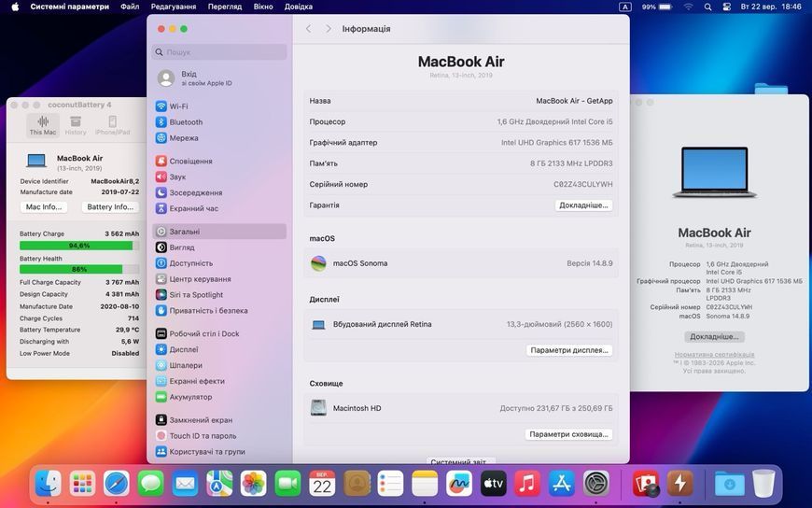Click the Пошук search field
The width and height of the screenshot is (812, 508).
[x=219, y=52]
